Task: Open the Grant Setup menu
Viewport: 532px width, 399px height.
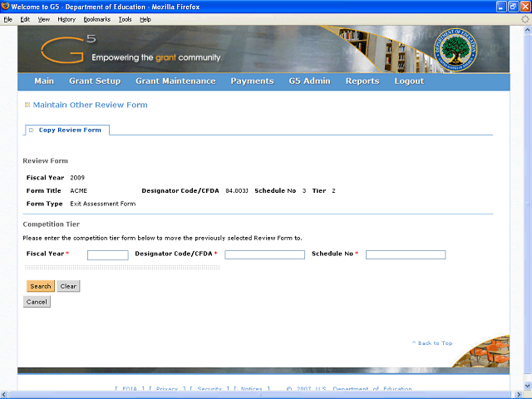Action: click(95, 81)
